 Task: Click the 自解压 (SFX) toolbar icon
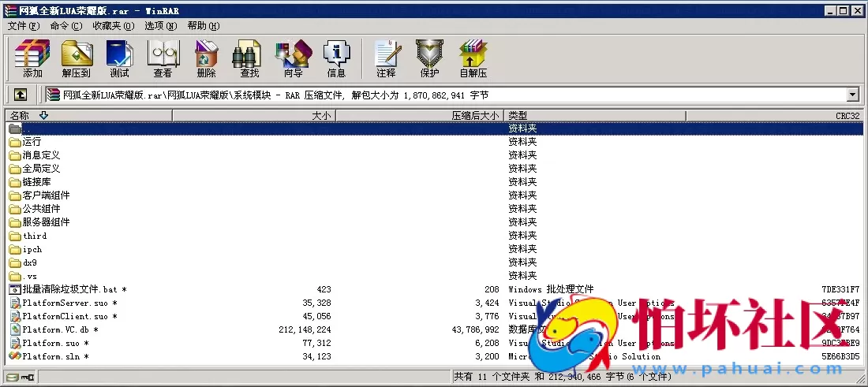coord(473,58)
